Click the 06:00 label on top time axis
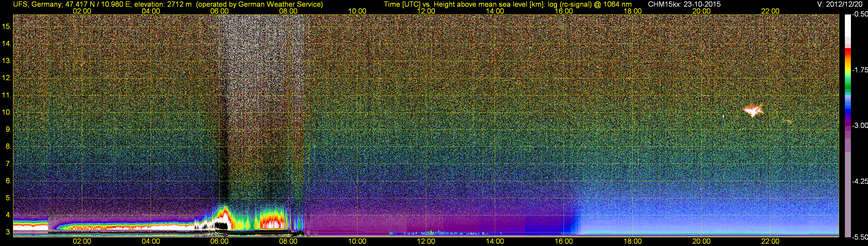The height and width of the screenshot is (246, 868). tap(219, 11)
